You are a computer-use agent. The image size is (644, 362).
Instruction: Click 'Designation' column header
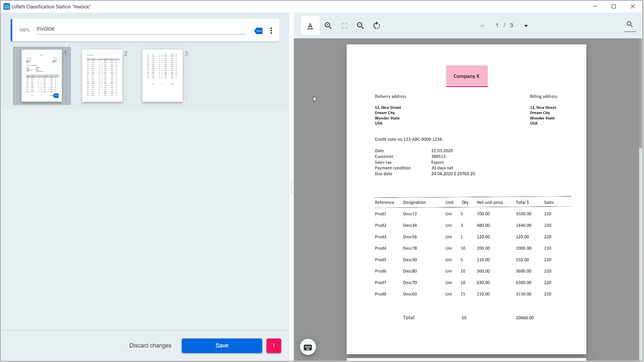point(414,202)
